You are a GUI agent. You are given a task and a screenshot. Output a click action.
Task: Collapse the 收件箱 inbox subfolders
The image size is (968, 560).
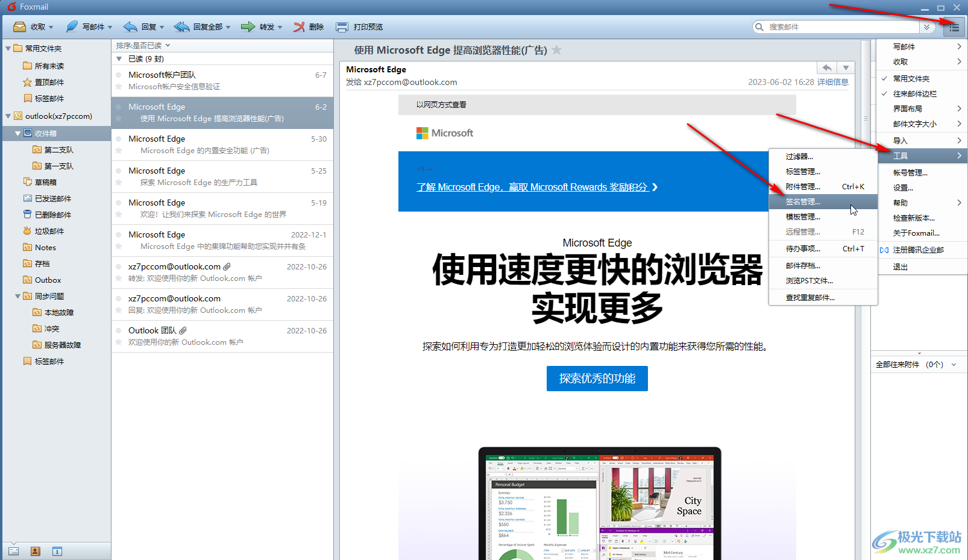[17, 133]
